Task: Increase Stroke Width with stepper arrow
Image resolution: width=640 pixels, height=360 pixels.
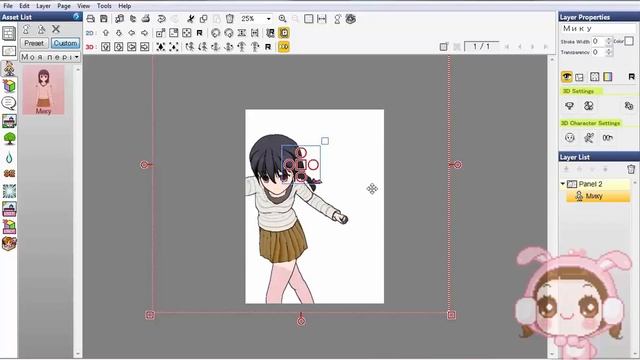Action: point(609,39)
